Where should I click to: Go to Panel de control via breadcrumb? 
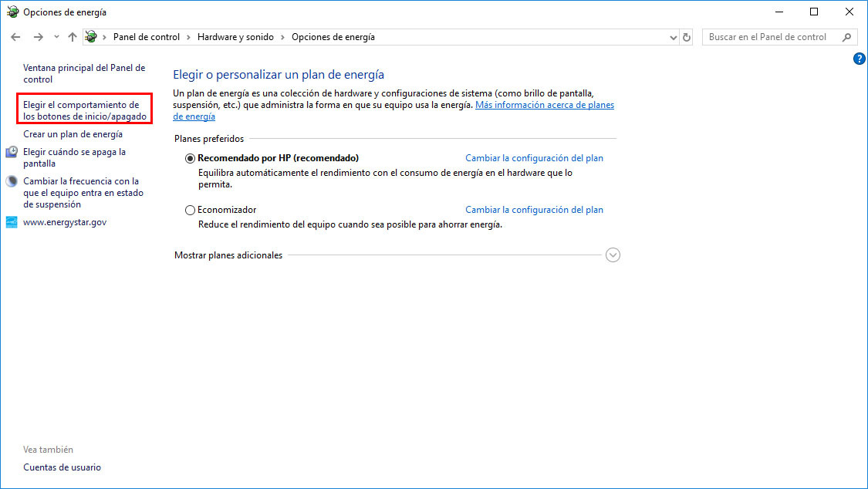tap(147, 36)
